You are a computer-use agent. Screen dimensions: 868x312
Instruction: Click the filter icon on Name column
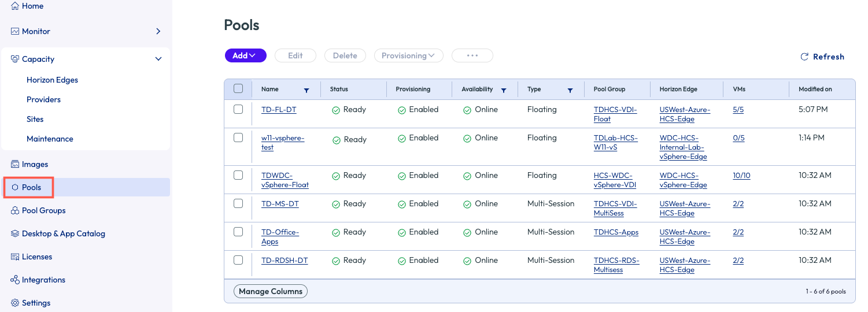(306, 90)
